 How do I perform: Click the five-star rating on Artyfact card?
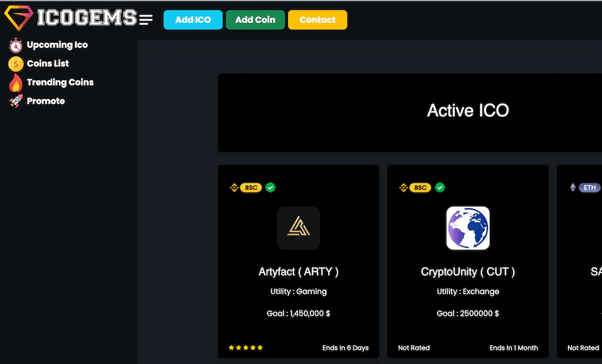(246, 348)
